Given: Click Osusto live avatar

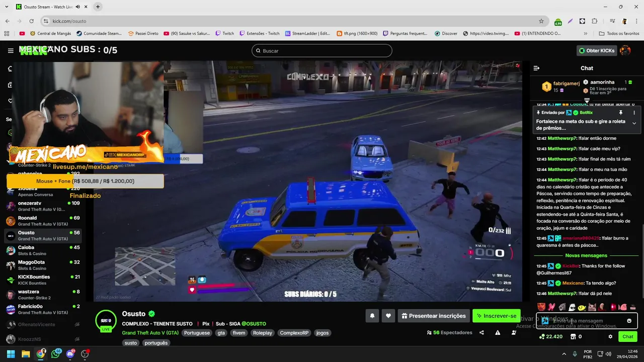Looking at the screenshot, I should tap(106, 321).
